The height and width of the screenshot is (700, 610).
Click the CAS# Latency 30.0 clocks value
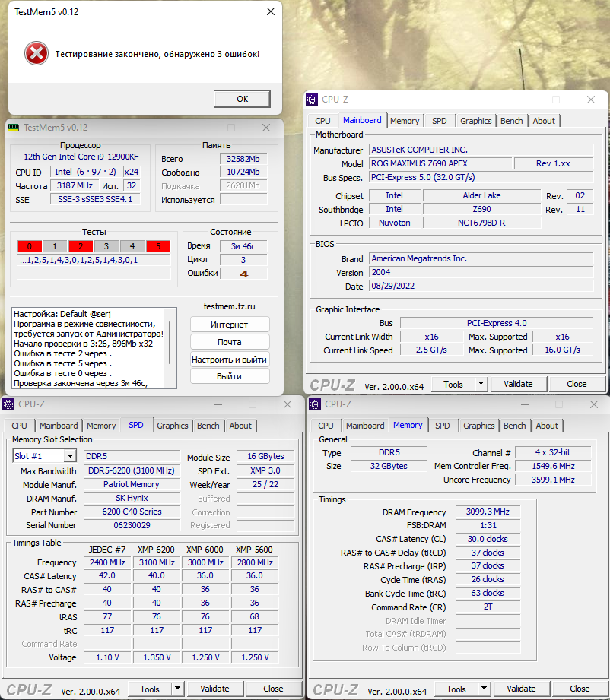(488, 540)
